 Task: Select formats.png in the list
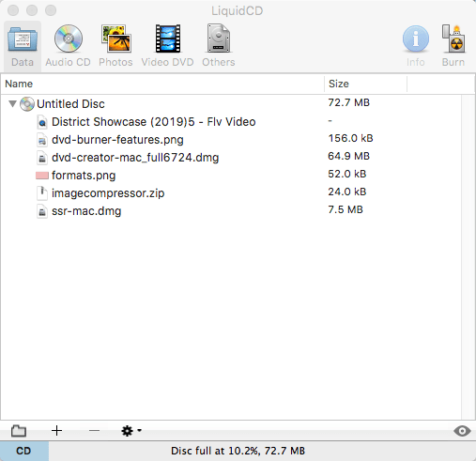[84, 176]
